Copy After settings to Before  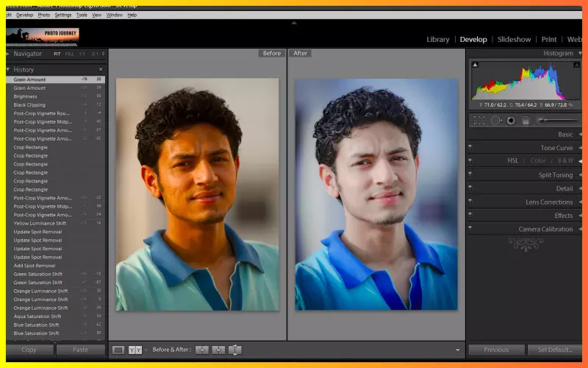218,350
